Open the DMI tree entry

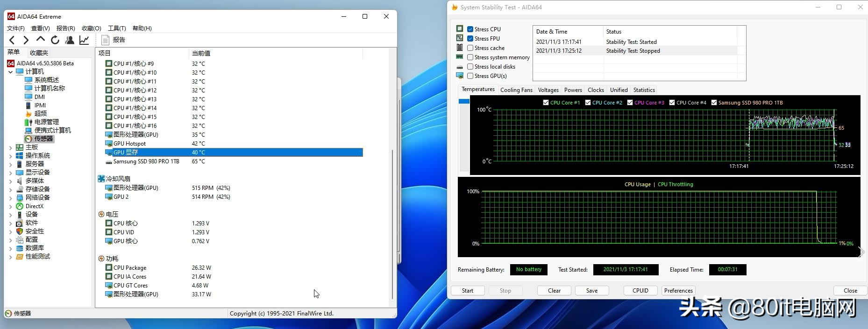click(40, 97)
